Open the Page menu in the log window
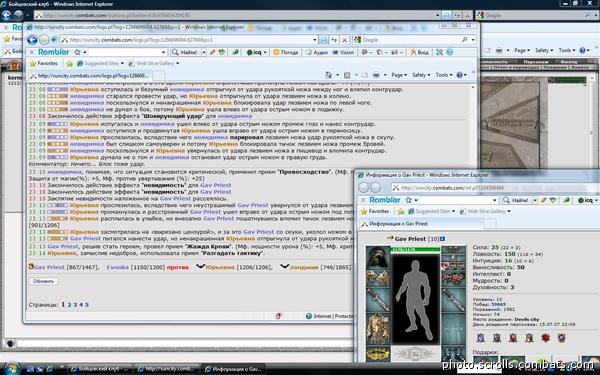The width and height of the screenshot is (600, 375). (399, 75)
